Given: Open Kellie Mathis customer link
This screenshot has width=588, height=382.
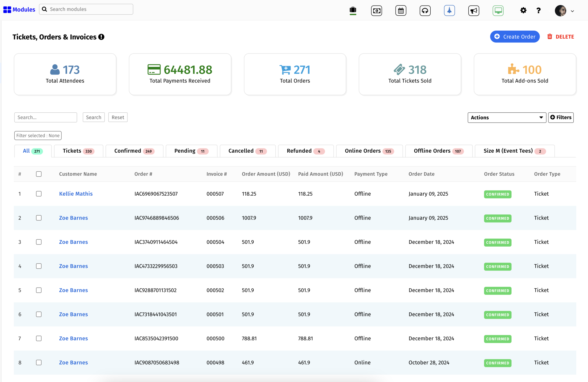Looking at the screenshot, I should (76, 194).
